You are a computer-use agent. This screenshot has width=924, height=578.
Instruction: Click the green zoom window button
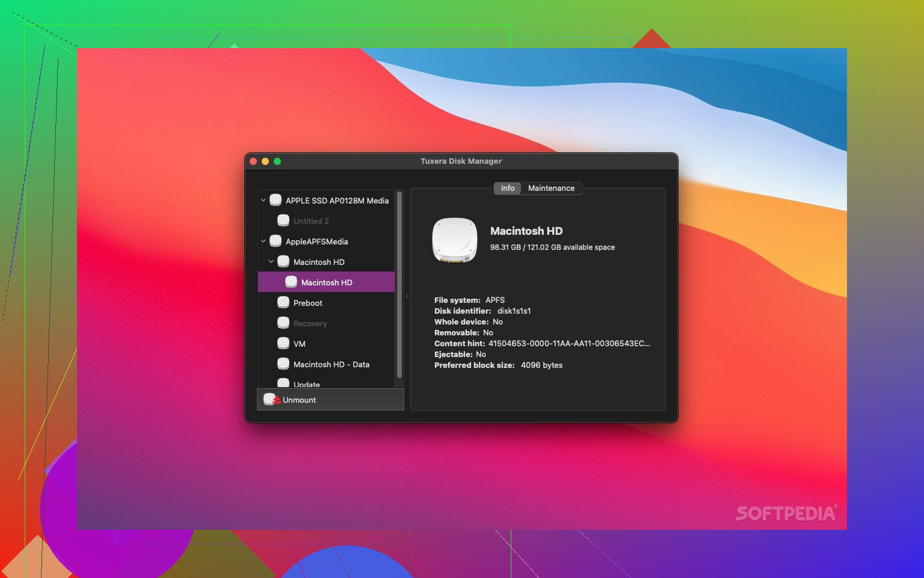(277, 161)
